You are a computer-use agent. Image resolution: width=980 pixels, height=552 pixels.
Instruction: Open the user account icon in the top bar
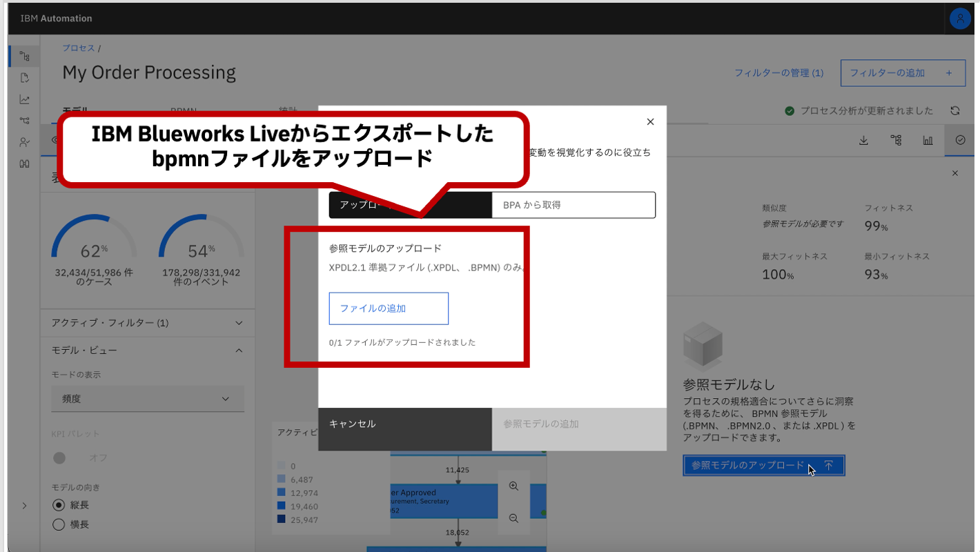tap(960, 18)
